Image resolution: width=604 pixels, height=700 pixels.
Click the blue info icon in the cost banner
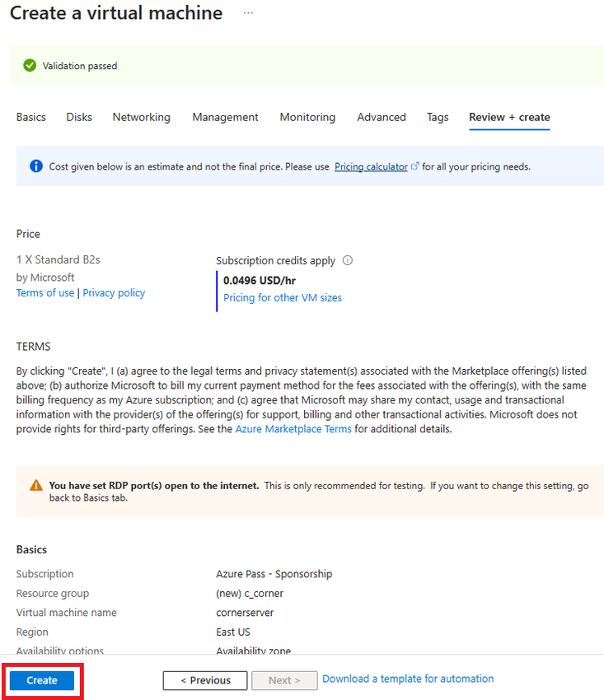(36, 166)
